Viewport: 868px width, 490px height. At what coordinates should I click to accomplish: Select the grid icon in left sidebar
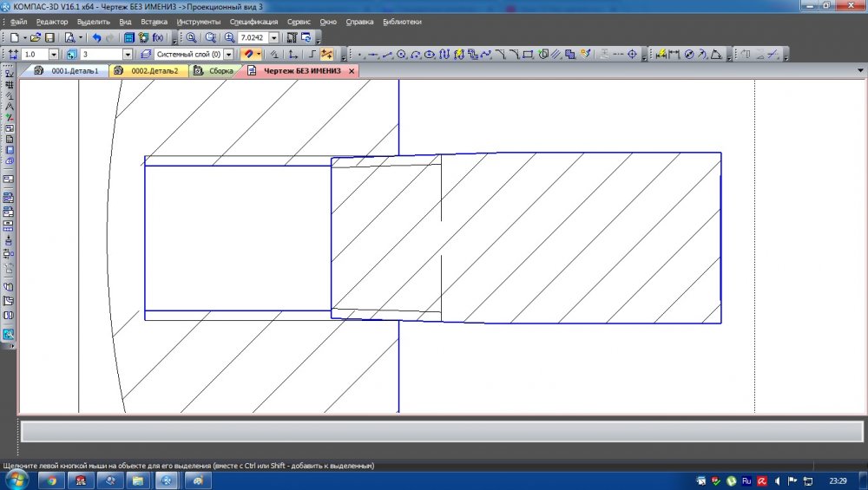9,85
